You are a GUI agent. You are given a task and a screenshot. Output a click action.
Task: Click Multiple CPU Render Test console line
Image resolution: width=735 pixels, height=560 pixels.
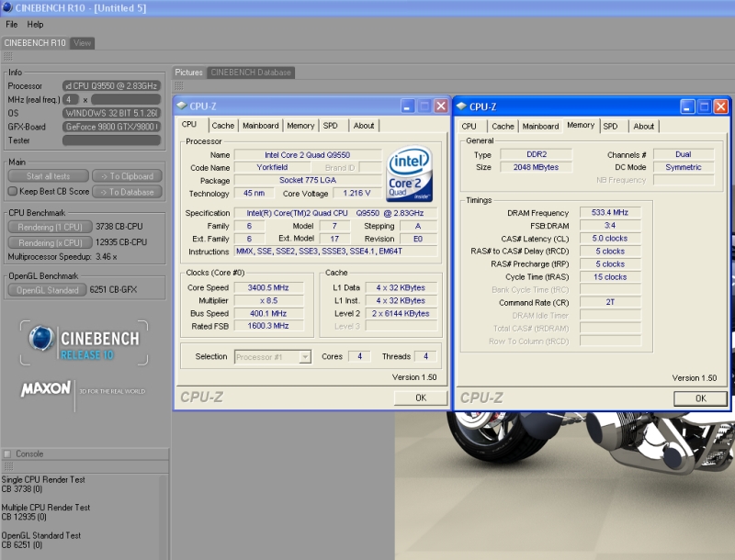45,508
